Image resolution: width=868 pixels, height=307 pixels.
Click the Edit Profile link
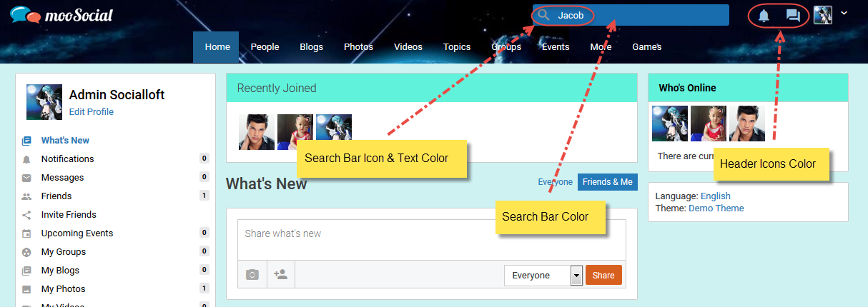pyautogui.click(x=92, y=112)
